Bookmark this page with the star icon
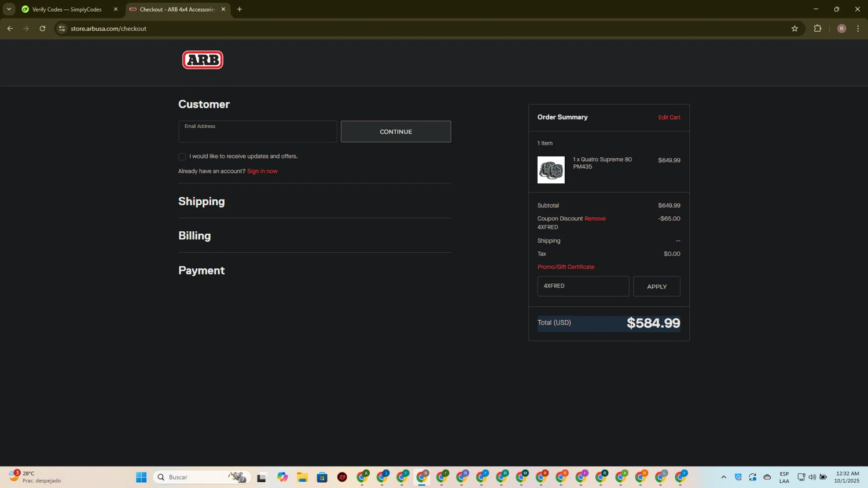868x488 pixels. (795, 28)
